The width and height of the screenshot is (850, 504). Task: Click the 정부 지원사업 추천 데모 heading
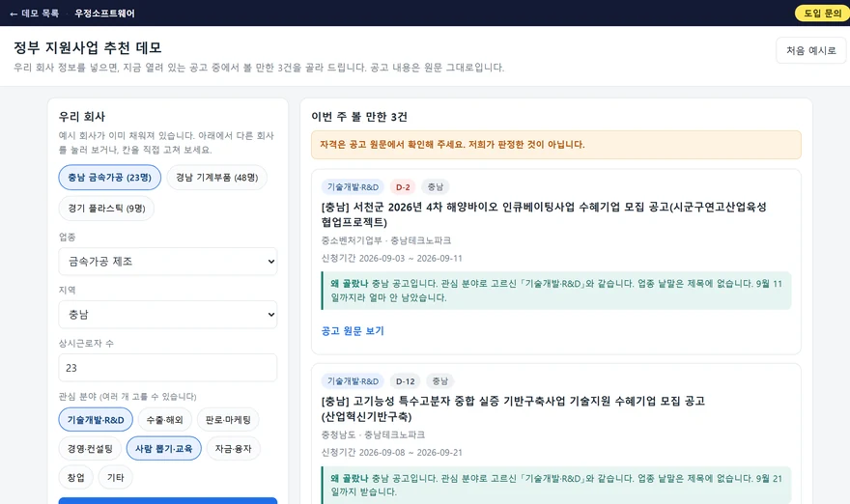click(88, 47)
